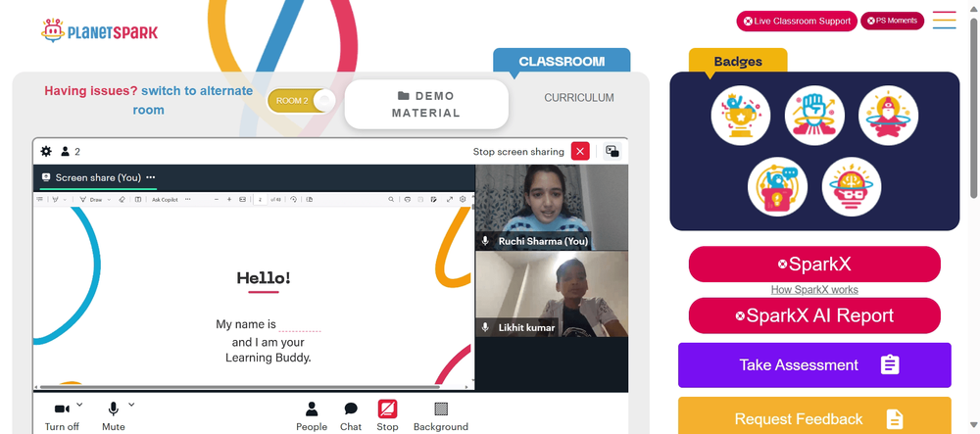
Task: Enter PDF full screen mode
Action: (x=450, y=200)
